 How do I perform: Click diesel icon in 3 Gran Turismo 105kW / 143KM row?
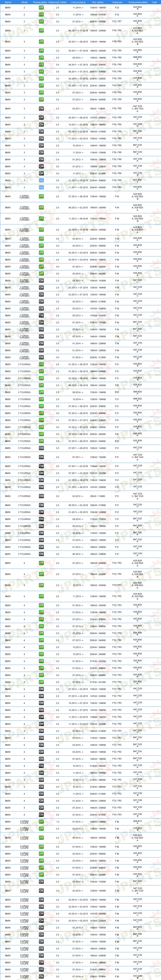point(41,281)
